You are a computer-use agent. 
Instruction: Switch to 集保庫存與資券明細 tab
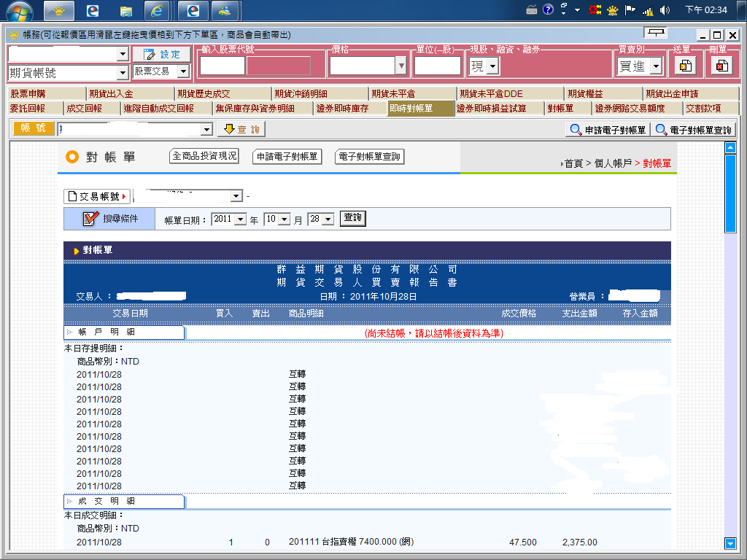pos(263,109)
